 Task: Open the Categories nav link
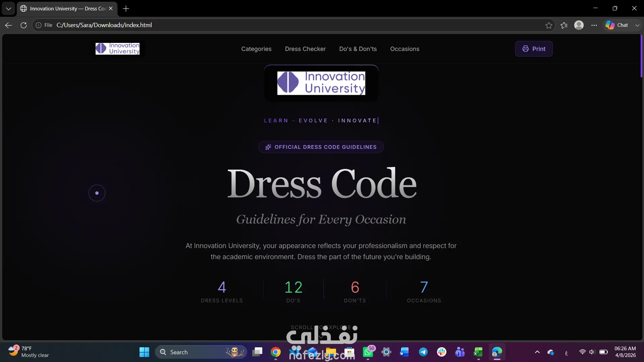tap(256, 49)
